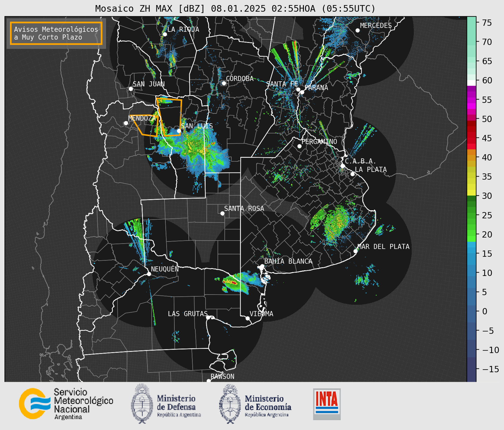This screenshot has height=430, width=504.
Task: Click the PERGAMINO city label
Action: point(319,141)
